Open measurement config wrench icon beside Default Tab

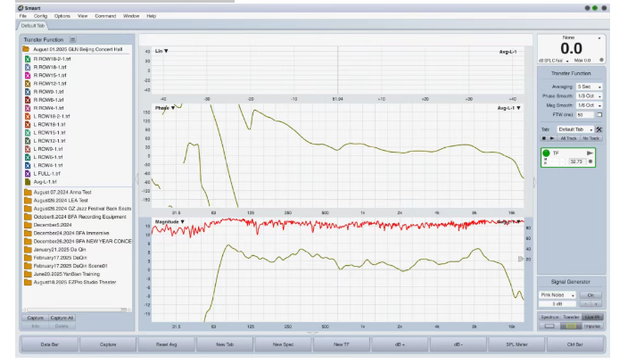pos(599,129)
